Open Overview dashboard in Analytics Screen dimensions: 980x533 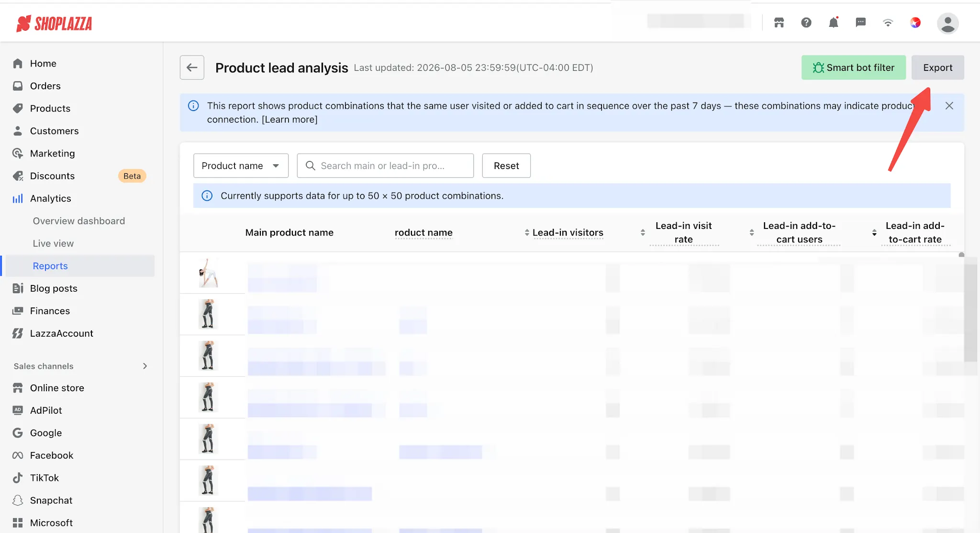(78, 221)
